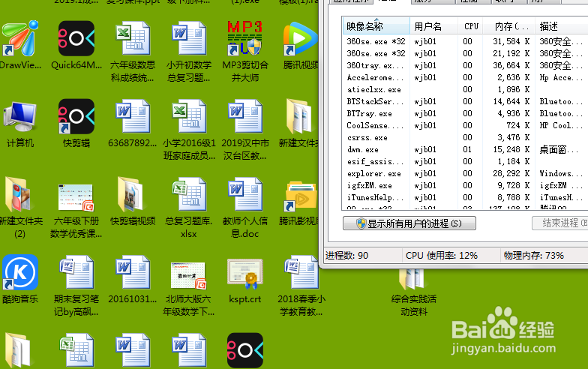Select the BTTray.exe process row
Image resolution: width=588 pixels, height=369 pixels.
coord(465,114)
